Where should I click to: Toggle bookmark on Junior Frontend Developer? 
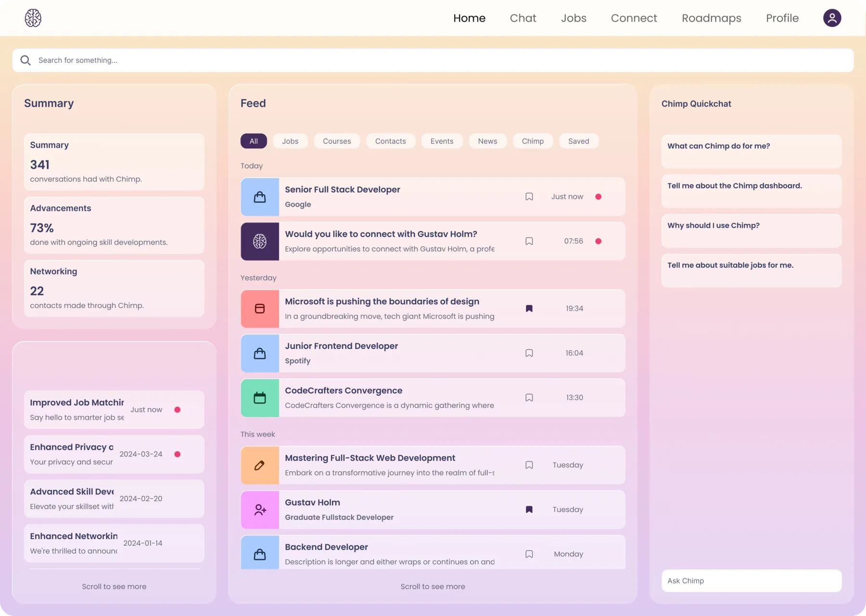tap(529, 353)
